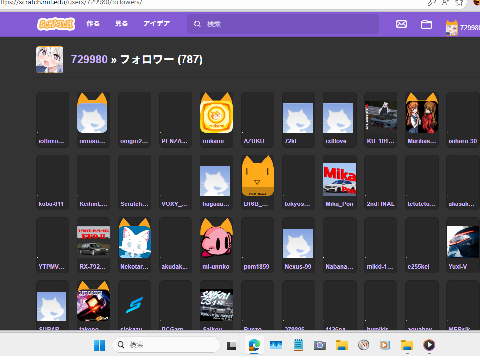The height and width of the screenshot is (360, 480).
Task: Switch to Microsoft Edge on the taskbar
Action: click(x=254, y=345)
